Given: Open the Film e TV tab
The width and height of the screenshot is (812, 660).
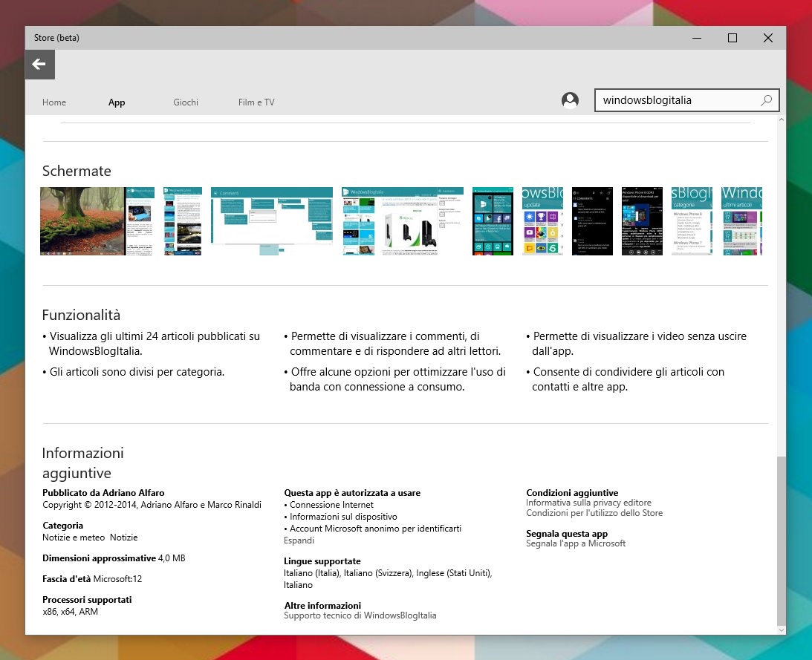Looking at the screenshot, I should (256, 102).
